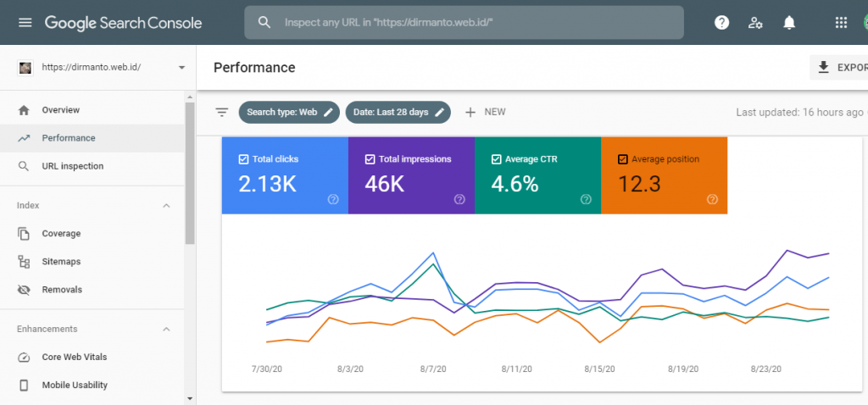The width and height of the screenshot is (868, 405).
Task: Click the sidebar scrollbar thumb
Action: (190, 173)
